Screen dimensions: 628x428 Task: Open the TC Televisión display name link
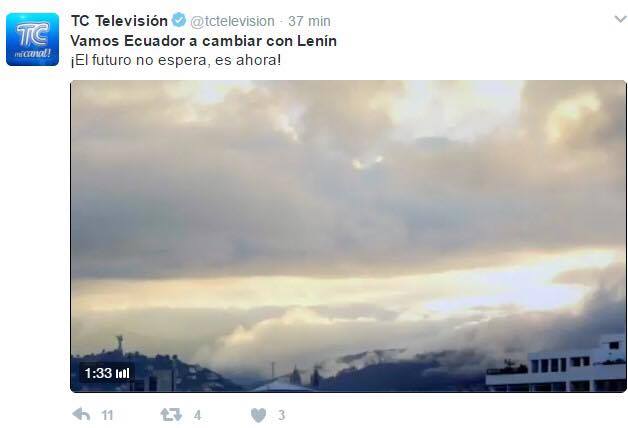[x=119, y=21]
